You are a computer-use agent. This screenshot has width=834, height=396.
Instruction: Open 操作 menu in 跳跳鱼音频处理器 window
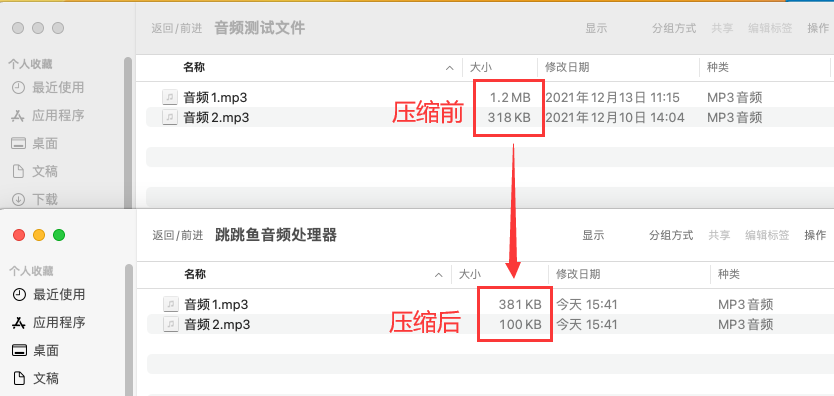pos(815,235)
